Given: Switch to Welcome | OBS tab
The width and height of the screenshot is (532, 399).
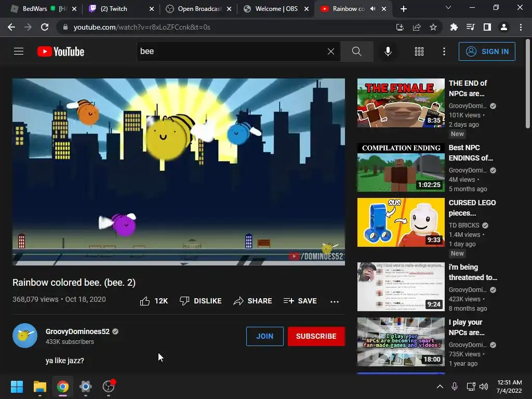Looking at the screenshot, I should coord(276,9).
